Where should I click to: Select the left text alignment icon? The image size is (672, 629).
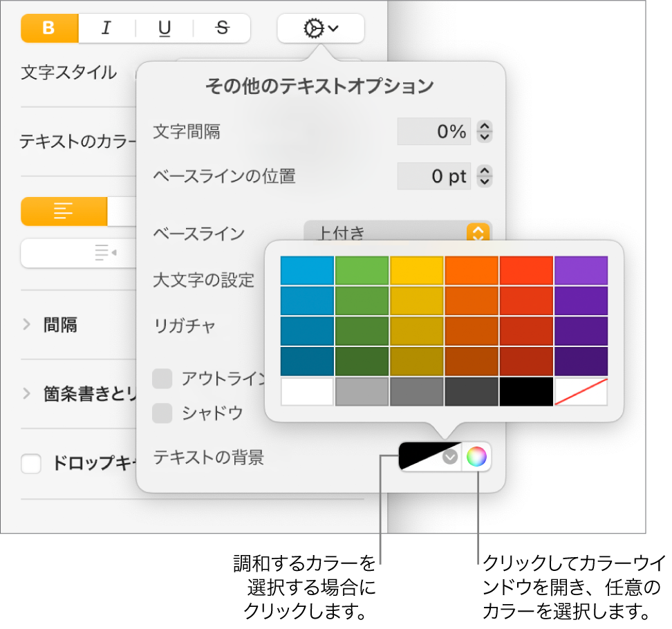(x=64, y=212)
